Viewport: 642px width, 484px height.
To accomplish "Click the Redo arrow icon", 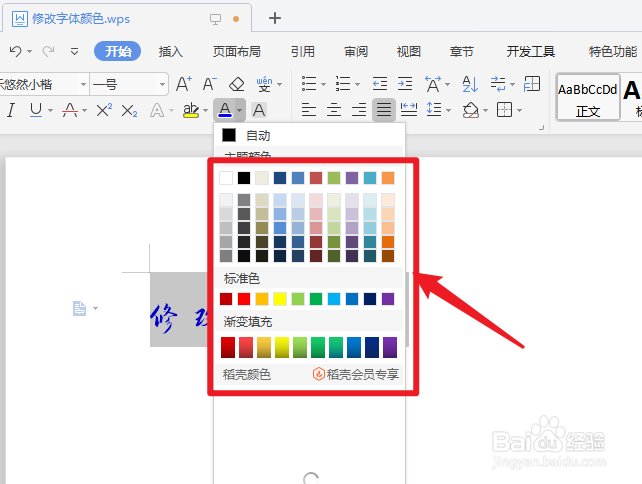I will coord(48,51).
